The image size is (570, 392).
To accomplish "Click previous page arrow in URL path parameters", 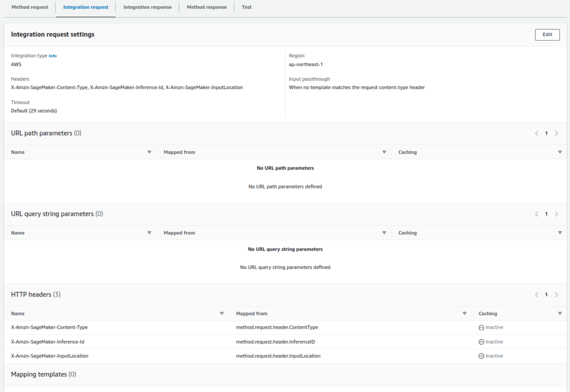I will 537,133.
